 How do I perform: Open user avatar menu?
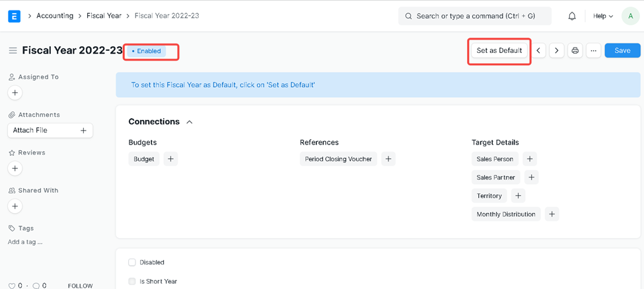pos(630,16)
